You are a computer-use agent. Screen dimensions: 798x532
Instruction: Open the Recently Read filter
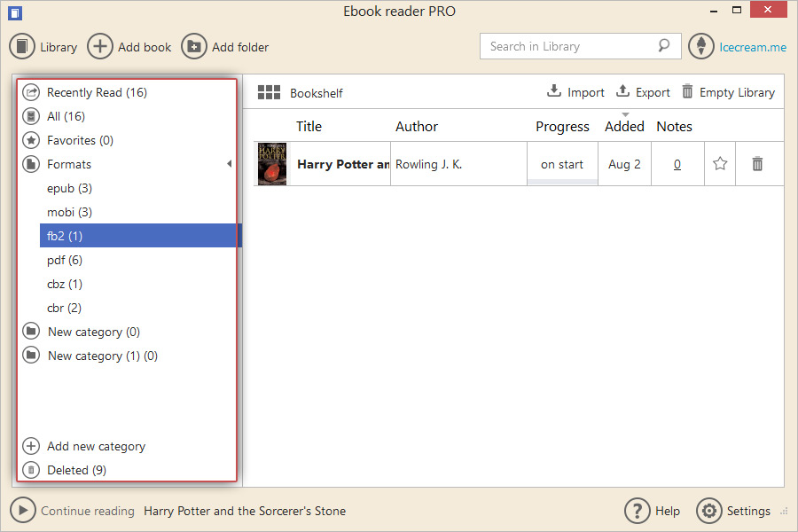97,91
